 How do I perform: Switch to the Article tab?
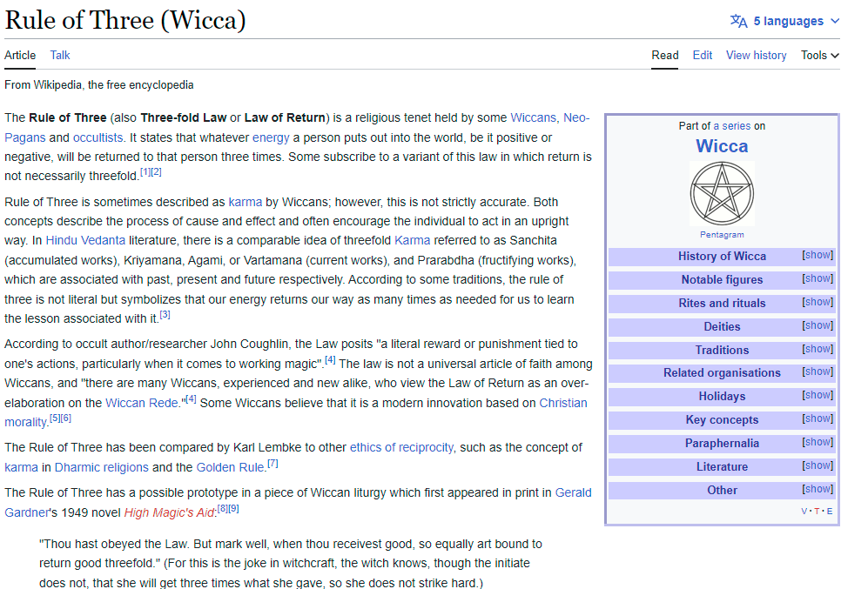(x=20, y=56)
